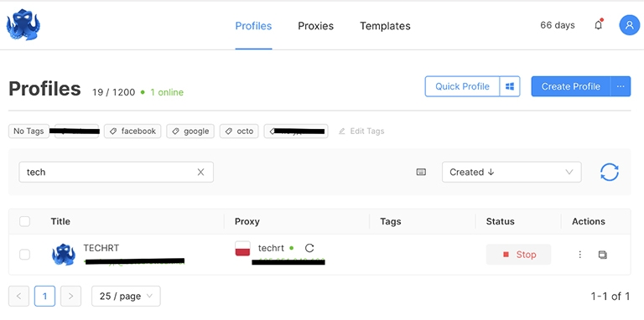Image resolution: width=644 pixels, height=320 pixels.
Task: Go to the next page arrow
Action: coord(70,296)
